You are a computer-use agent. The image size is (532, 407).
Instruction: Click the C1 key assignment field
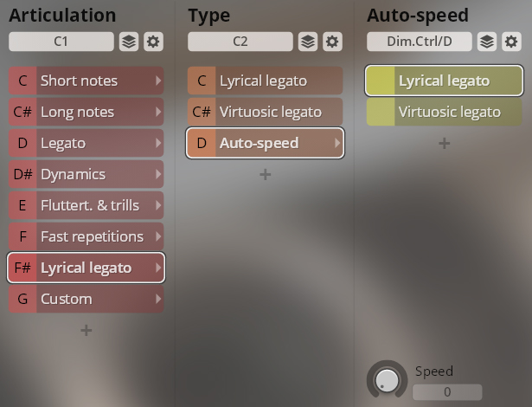click(61, 42)
